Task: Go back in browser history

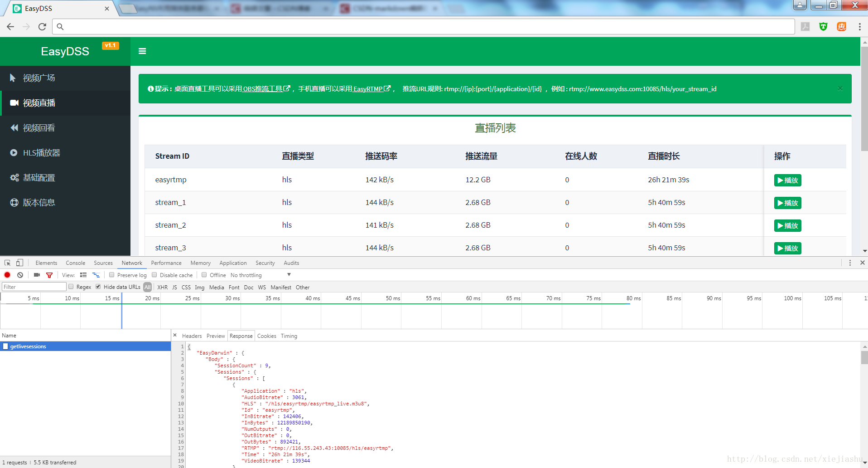Action: (x=10, y=27)
